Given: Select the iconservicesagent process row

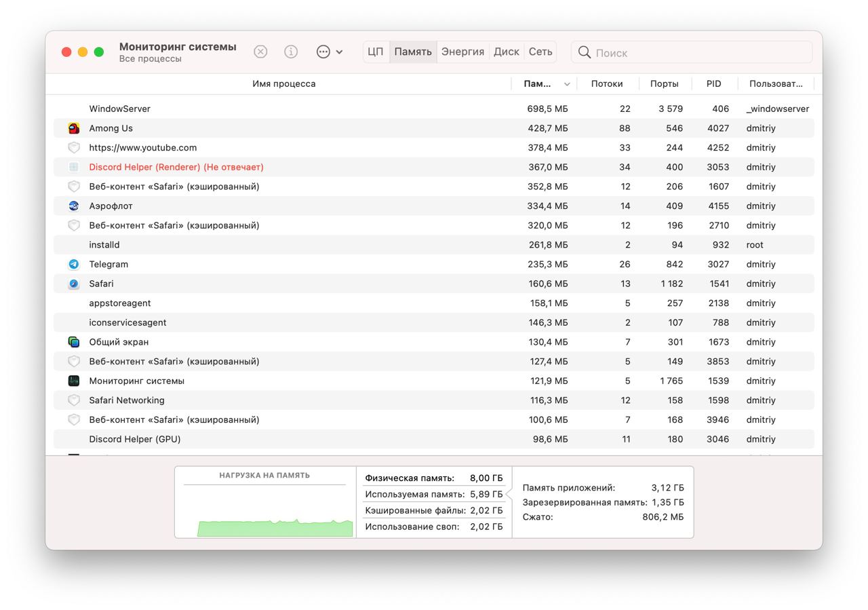Looking at the screenshot, I should 434,322.
